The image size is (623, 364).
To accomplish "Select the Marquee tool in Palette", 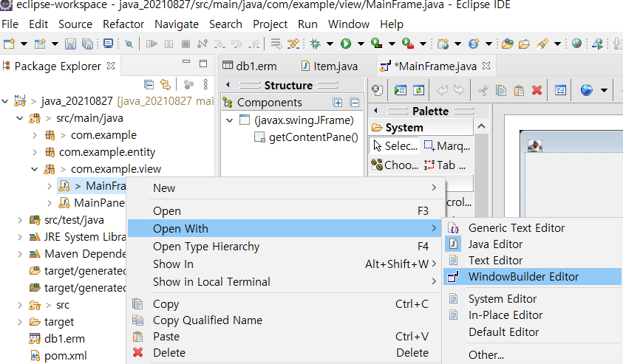I will click(446, 145).
